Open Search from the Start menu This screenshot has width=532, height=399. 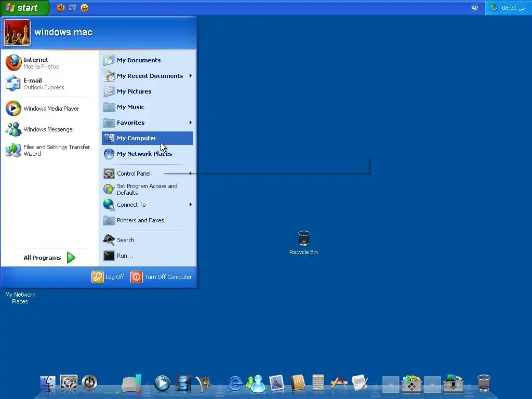click(x=148, y=240)
